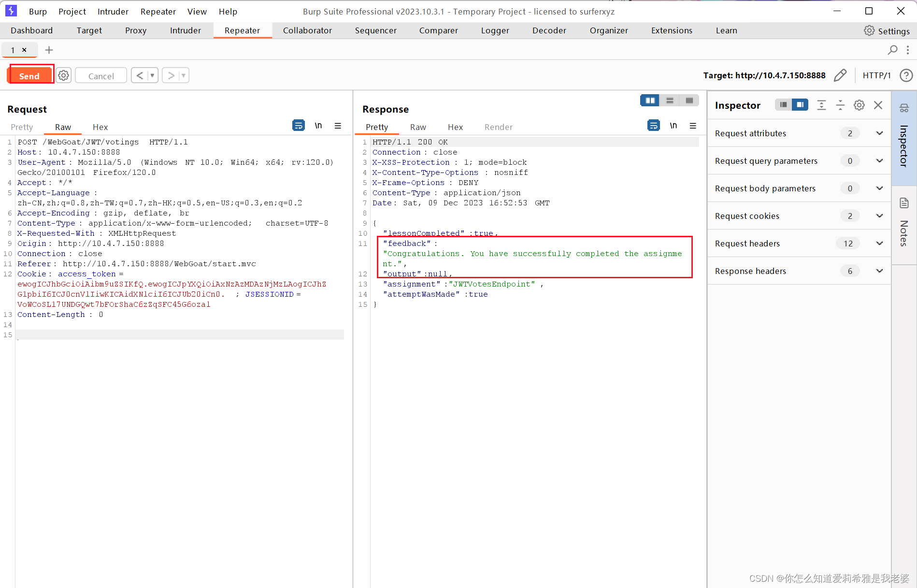Click HTTP/1 protocol selector
Viewport: 917px width, 588px height.
pos(876,75)
